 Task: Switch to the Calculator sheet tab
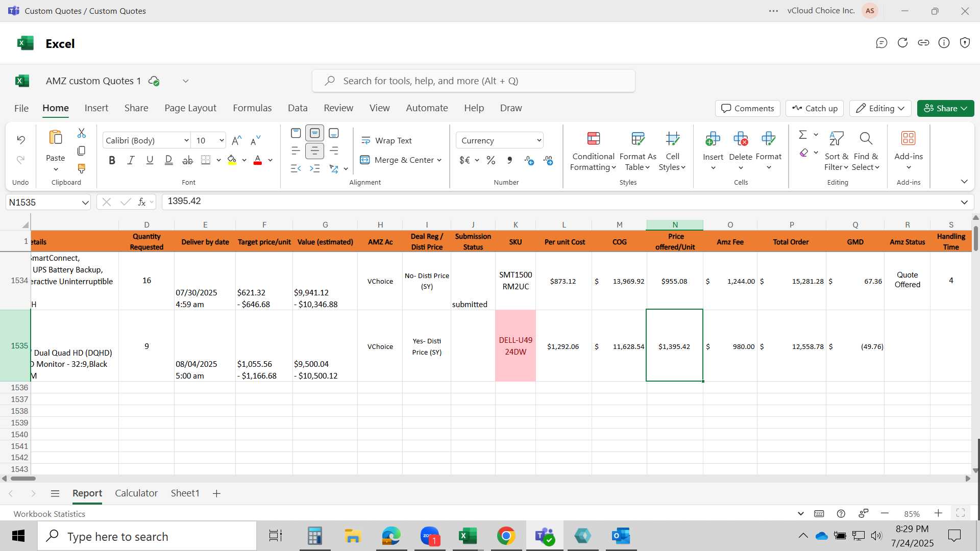(136, 493)
